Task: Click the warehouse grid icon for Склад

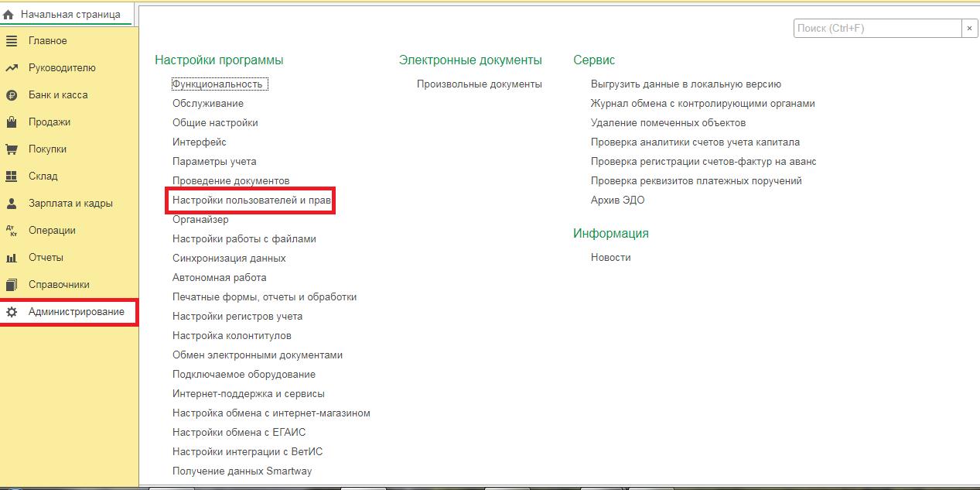Action: (x=12, y=176)
